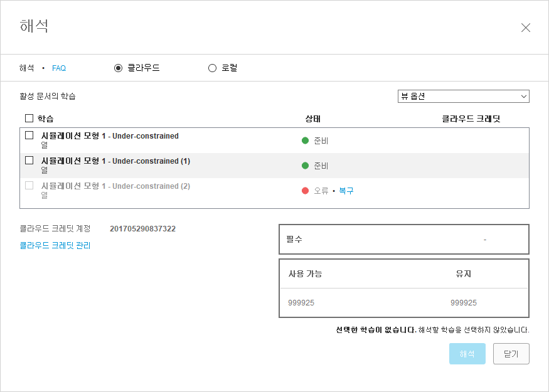Check the Under-constrained (1) study checkbox

tap(29, 161)
